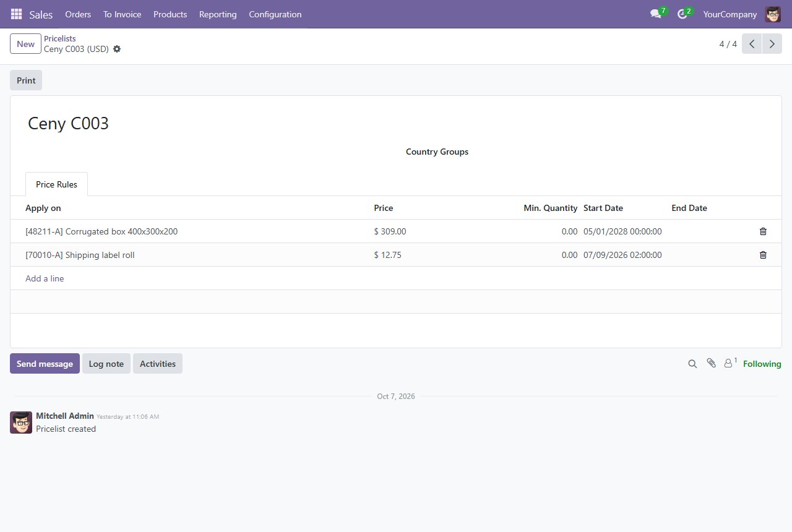
Task: Open the Products menu
Action: pos(170,14)
